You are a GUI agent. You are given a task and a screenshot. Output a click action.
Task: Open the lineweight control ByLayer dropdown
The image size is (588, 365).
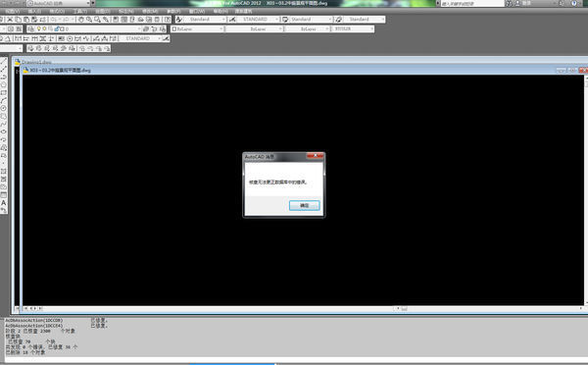307,28
